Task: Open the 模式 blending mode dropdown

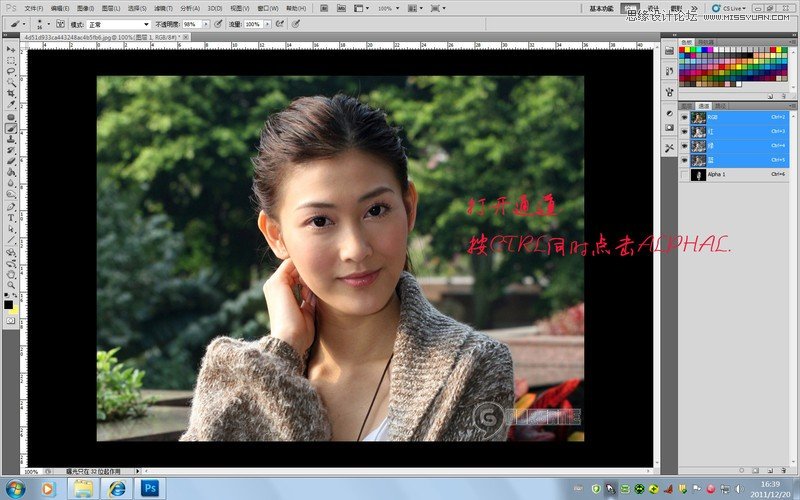Action: (x=118, y=23)
